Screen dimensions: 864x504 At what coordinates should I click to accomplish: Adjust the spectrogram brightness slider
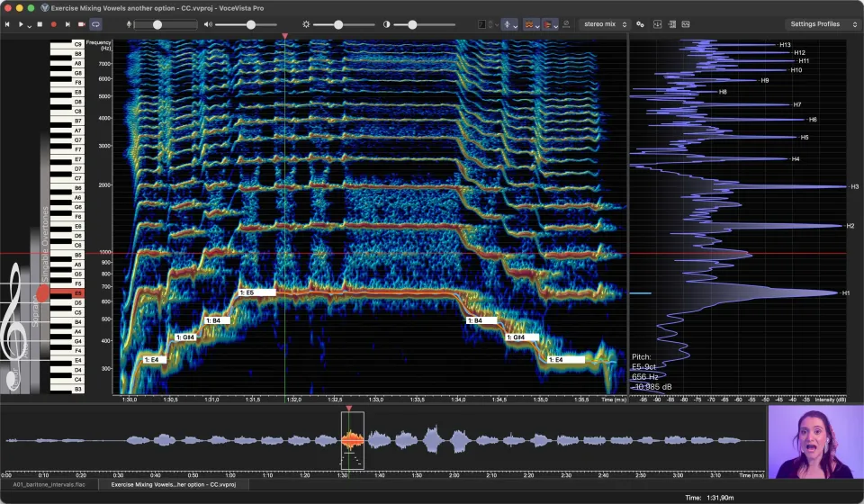click(x=344, y=24)
